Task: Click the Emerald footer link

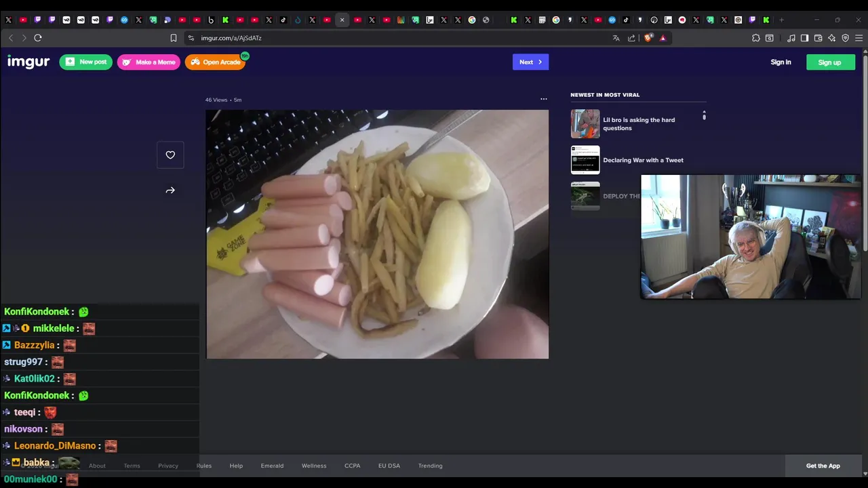Action: 272,466
